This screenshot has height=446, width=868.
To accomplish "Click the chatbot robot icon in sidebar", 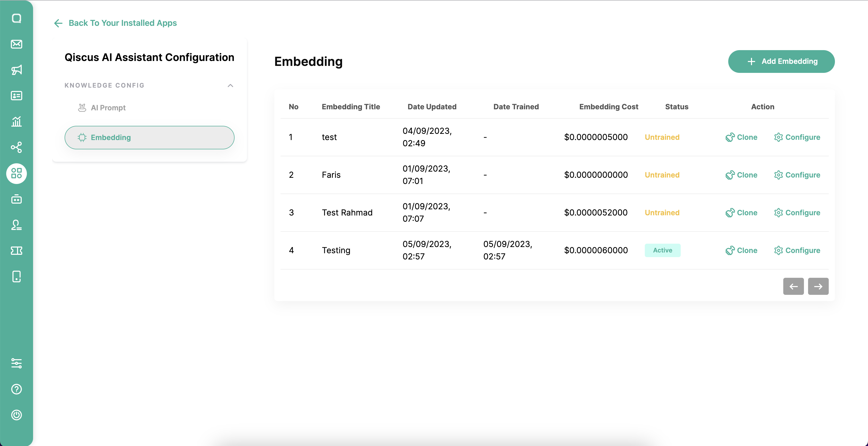I will pyautogui.click(x=16, y=199).
